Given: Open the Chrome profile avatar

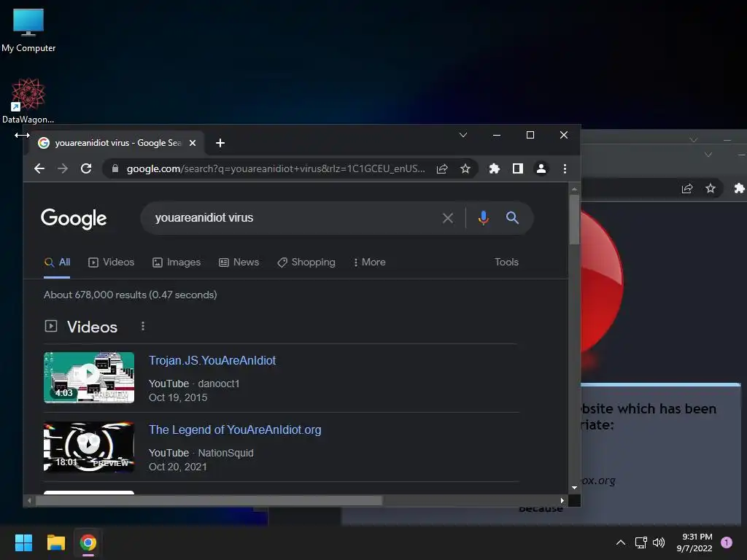Looking at the screenshot, I should [541, 168].
